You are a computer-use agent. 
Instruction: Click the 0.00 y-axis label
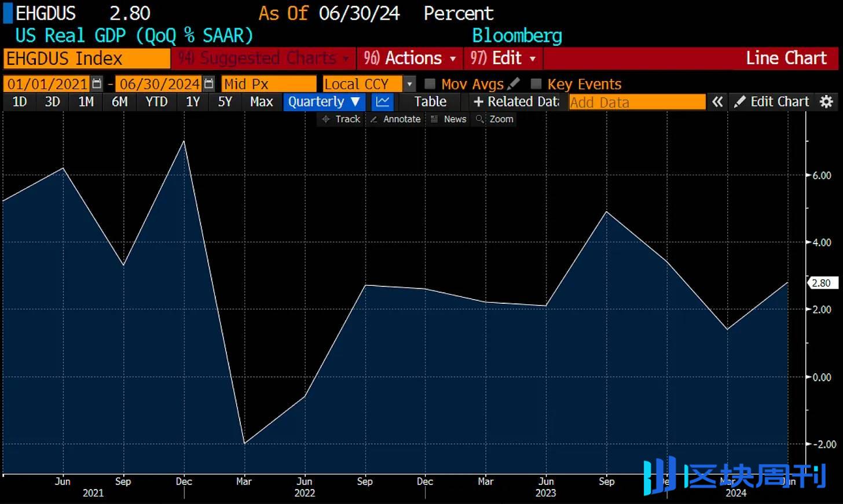822,377
